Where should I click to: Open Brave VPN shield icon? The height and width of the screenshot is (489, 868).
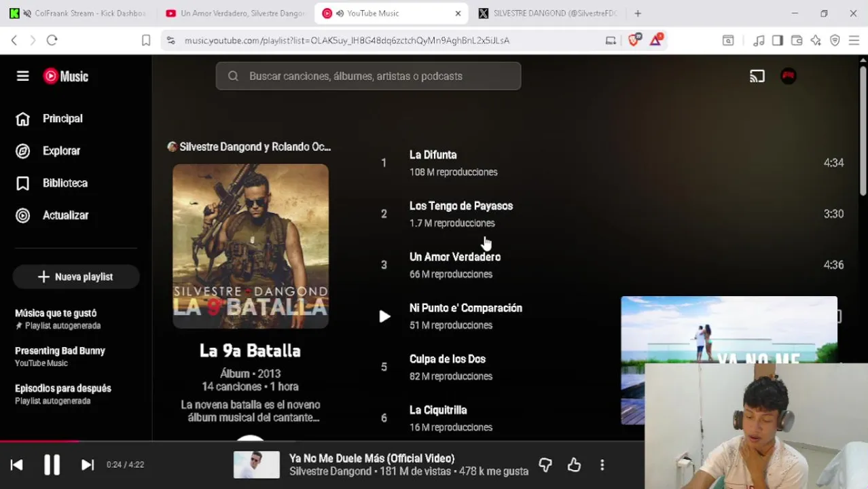click(835, 40)
